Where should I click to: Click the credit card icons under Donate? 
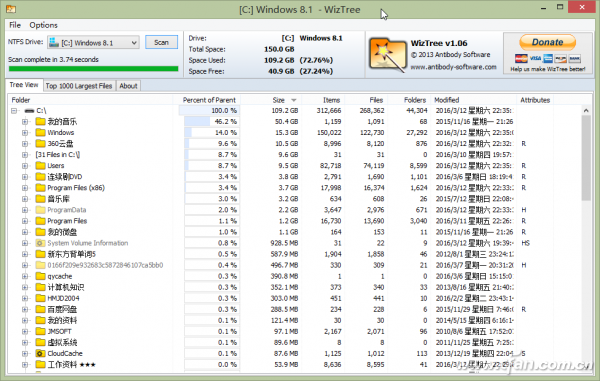[548, 59]
